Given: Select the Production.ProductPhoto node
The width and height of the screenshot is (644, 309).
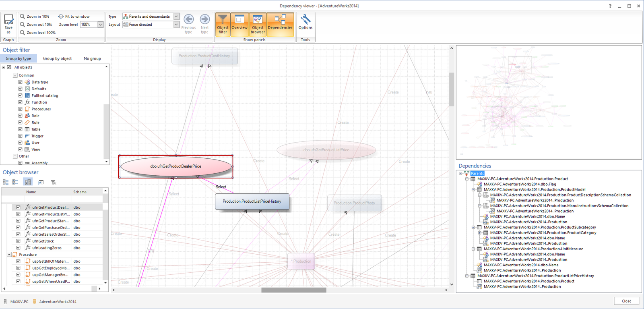Looking at the screenshot, I should (x=354, y=203).
